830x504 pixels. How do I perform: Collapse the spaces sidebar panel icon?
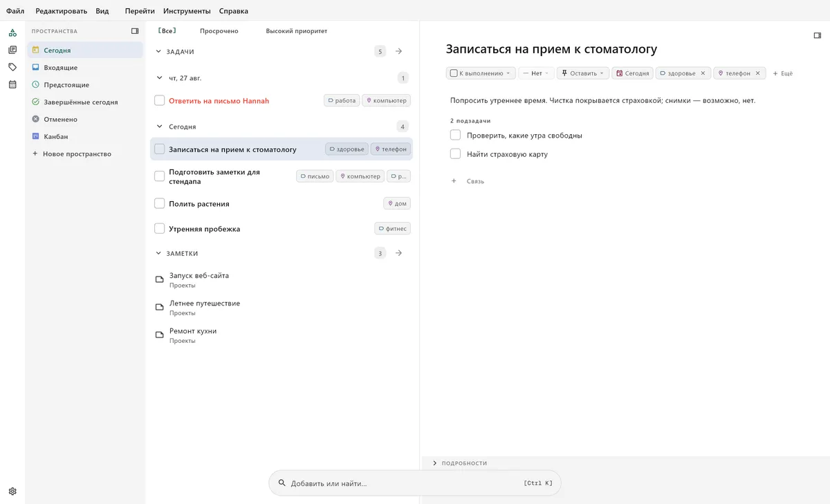click(135, 31)
